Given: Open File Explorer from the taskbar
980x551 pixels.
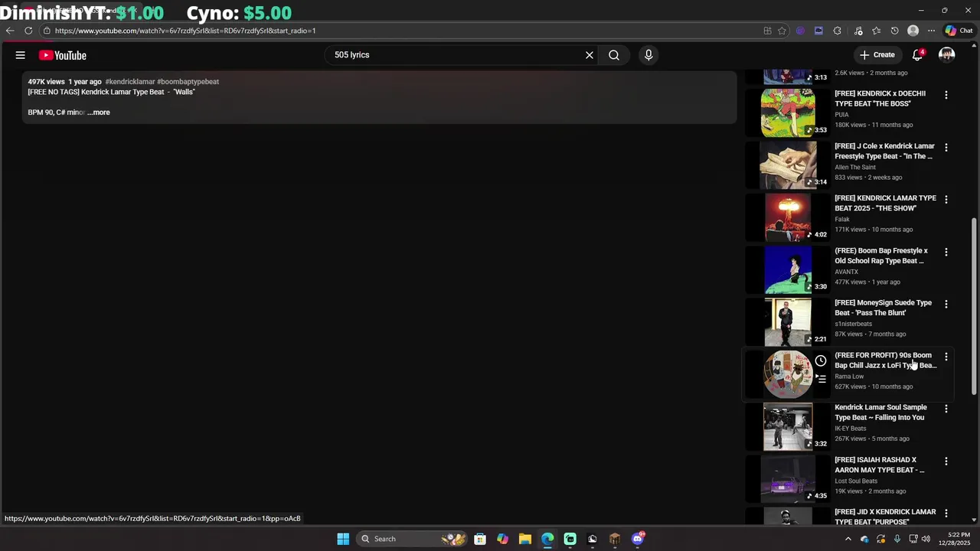Looking at the screenshot, I should (x=525, y=539).
